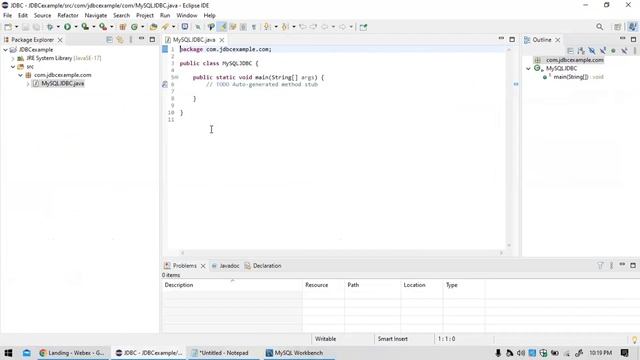Viewport: 640px width, 360px height.
Task: Click the green Run button in toolbar
Action: pyautogui.click(x=67, y=27)
